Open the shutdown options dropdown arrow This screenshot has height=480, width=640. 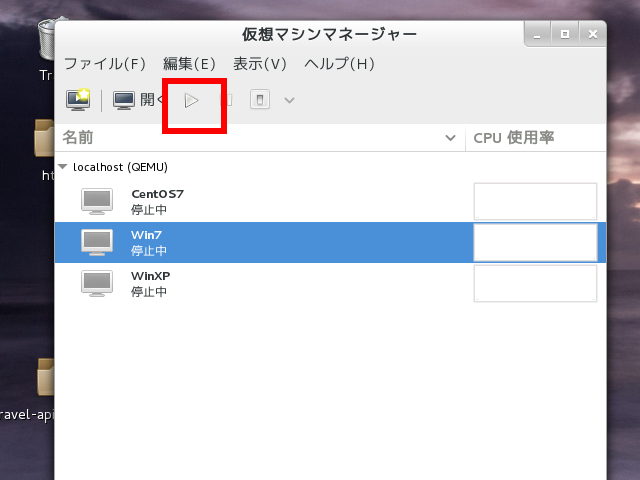coord(289,100)
